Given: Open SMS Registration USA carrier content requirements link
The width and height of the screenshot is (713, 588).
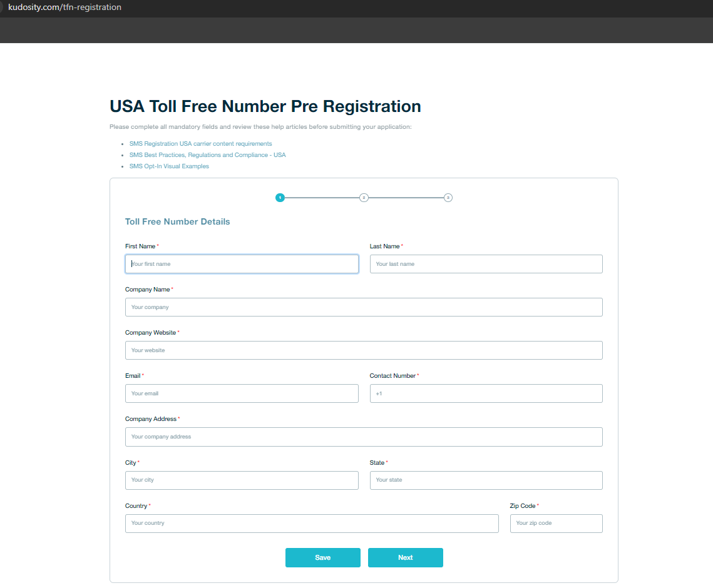Looking at the screenshot, I should point(200,144).
